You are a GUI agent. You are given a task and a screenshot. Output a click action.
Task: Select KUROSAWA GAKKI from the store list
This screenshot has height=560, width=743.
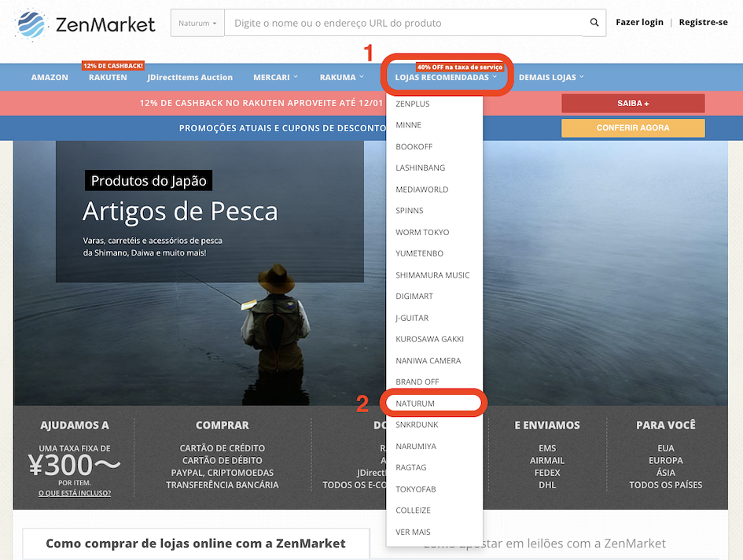click(x=430, y=339)
